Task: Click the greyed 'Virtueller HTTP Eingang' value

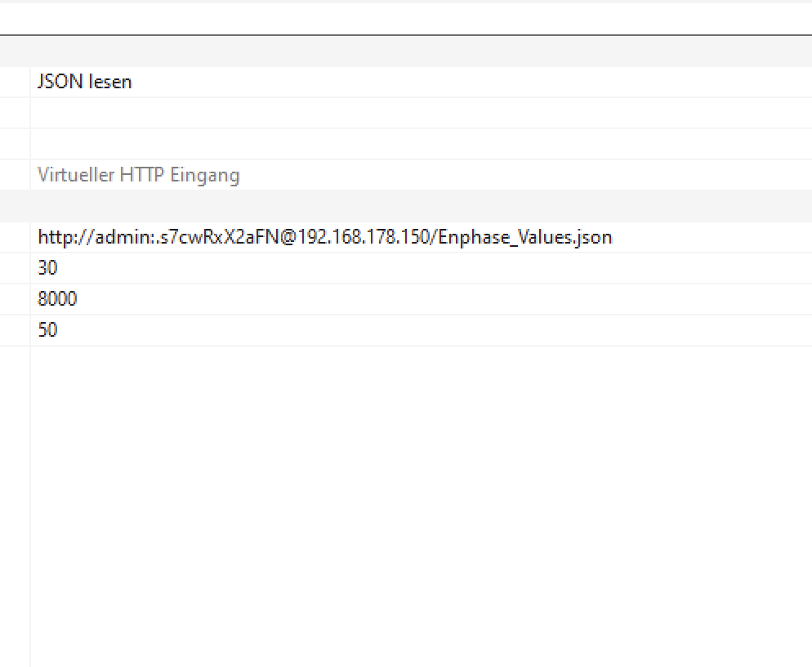Action: pos(139,175)
